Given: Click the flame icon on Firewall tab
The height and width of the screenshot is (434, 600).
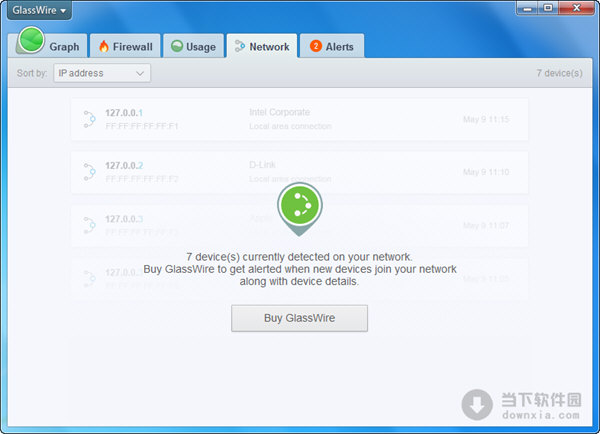Looking at the screenshot, I should [104, 46].
